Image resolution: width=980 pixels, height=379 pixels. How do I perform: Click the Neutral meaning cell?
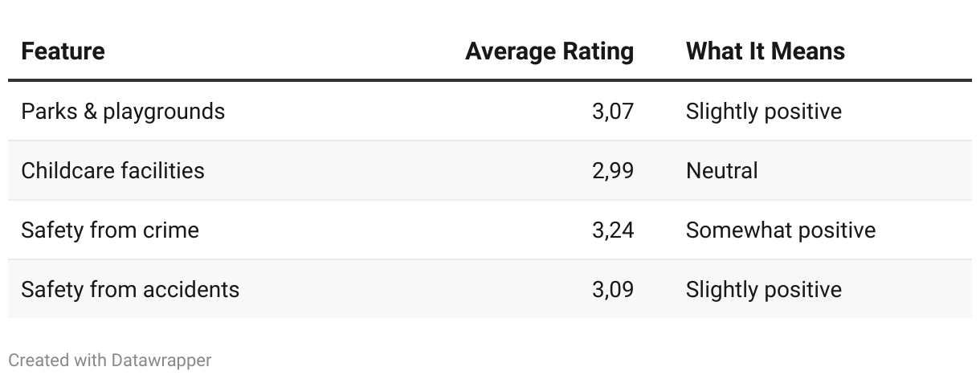coord(721,170)
